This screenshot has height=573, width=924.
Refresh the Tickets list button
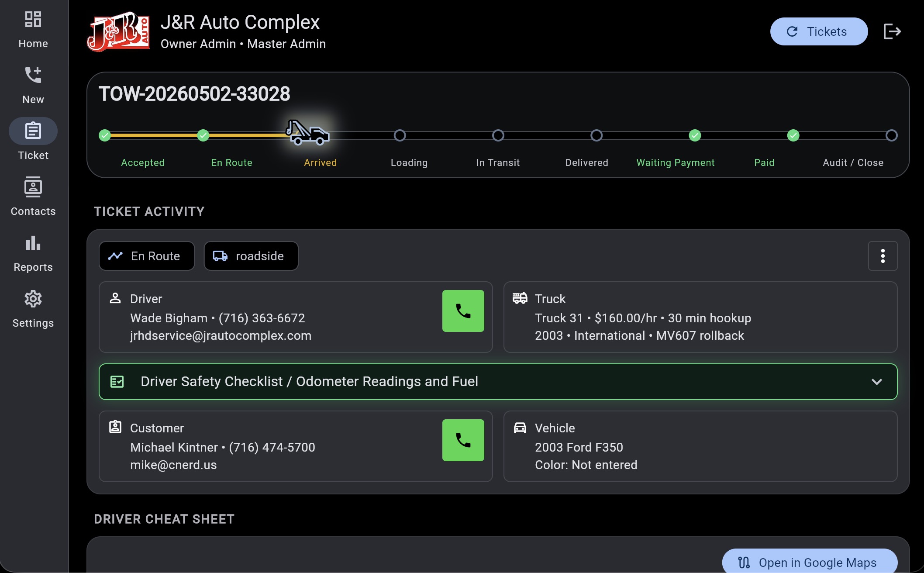point(819,31)
